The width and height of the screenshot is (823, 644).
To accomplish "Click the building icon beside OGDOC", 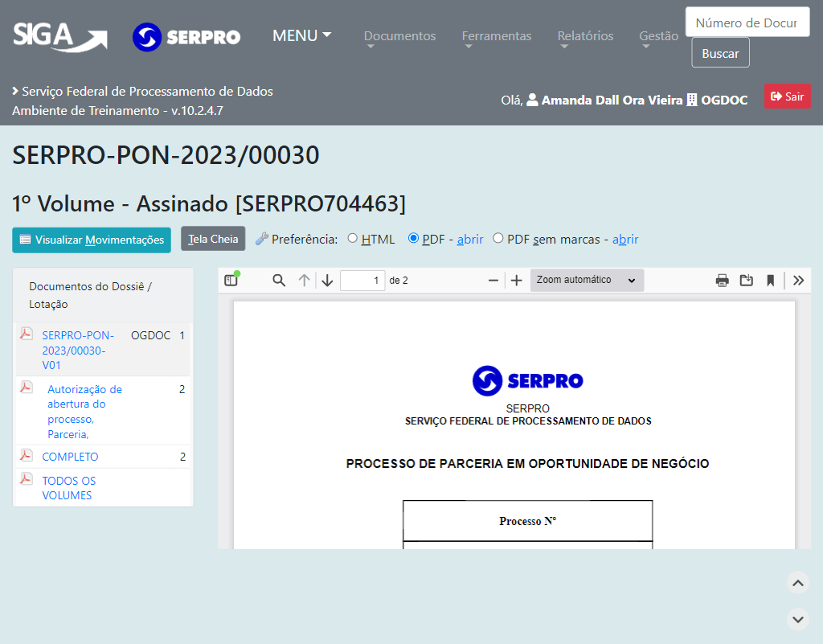I will 692,99.
